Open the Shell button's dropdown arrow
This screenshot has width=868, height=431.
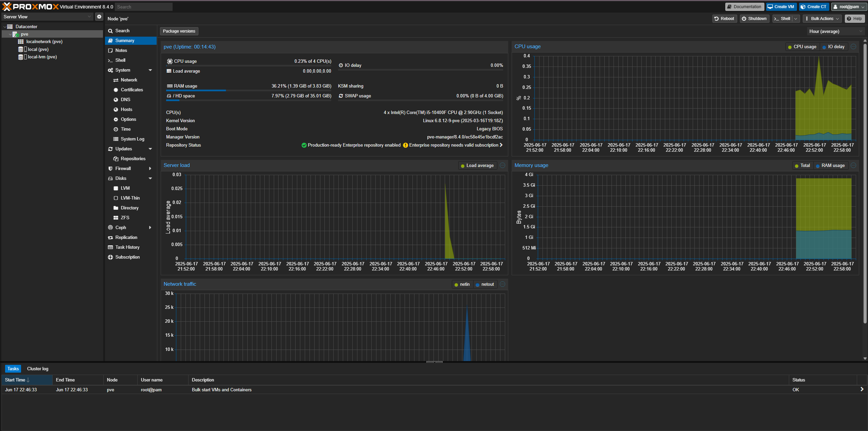click(796, 19)
